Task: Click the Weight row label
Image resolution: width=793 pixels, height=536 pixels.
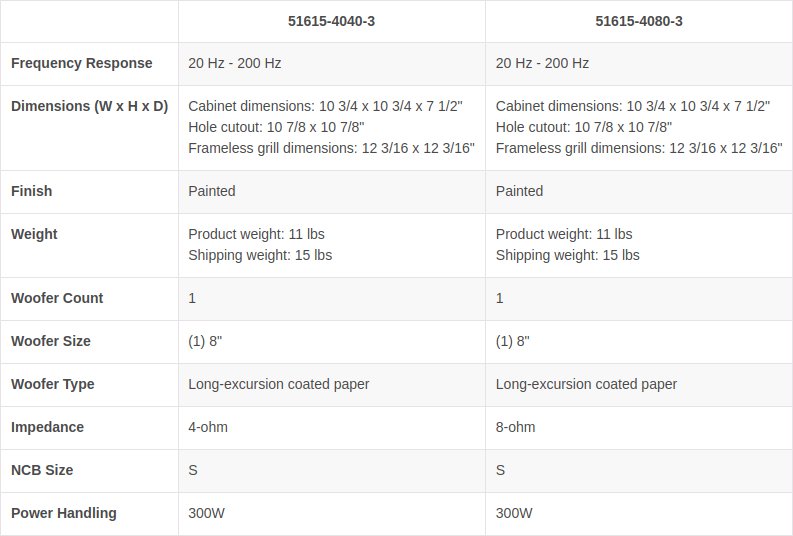Action: [34, 234]
